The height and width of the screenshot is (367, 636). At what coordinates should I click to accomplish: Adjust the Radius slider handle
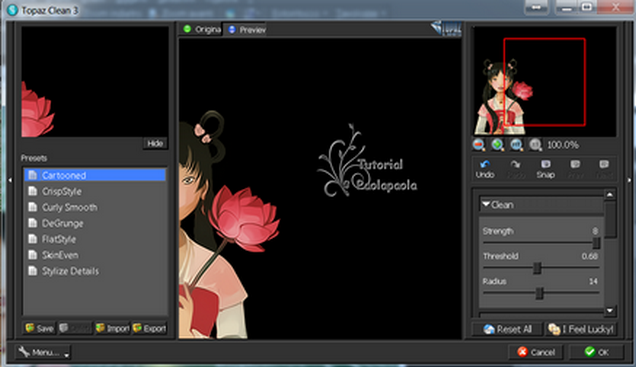[539, 293]
